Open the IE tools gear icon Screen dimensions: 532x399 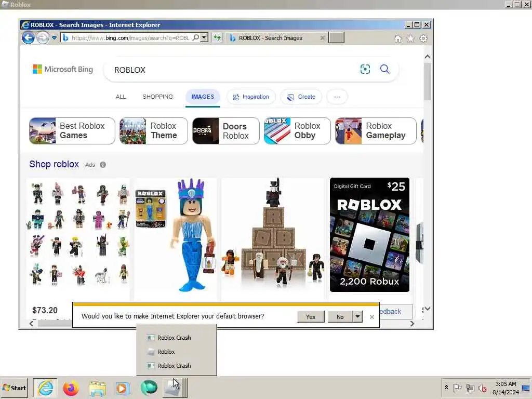[x=423, y=38]
